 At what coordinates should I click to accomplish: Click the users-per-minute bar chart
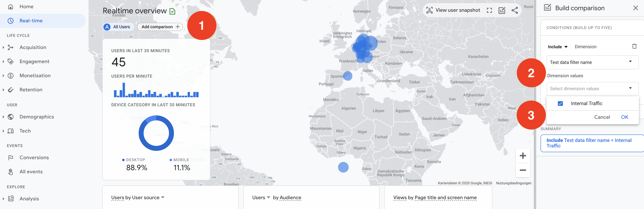[156, 90]
